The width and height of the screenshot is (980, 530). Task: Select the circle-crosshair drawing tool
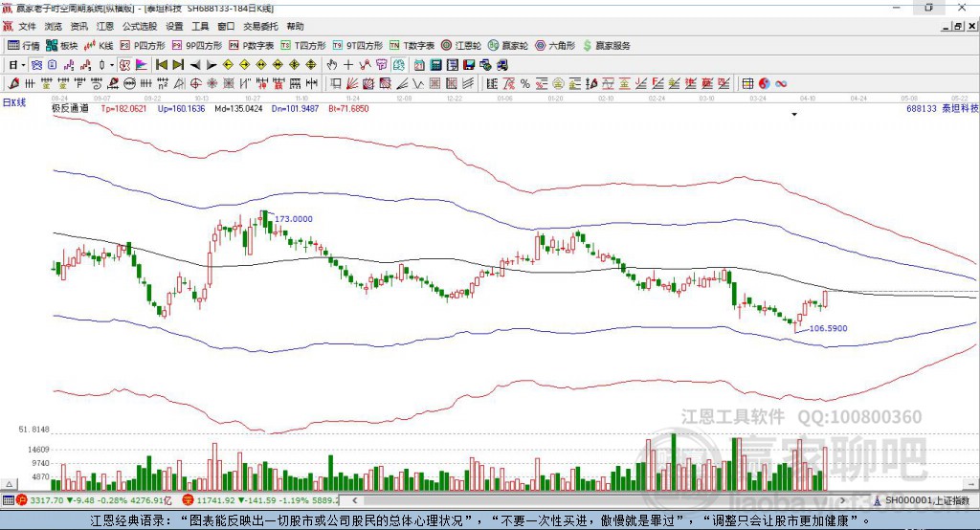(x=195, y=83)
